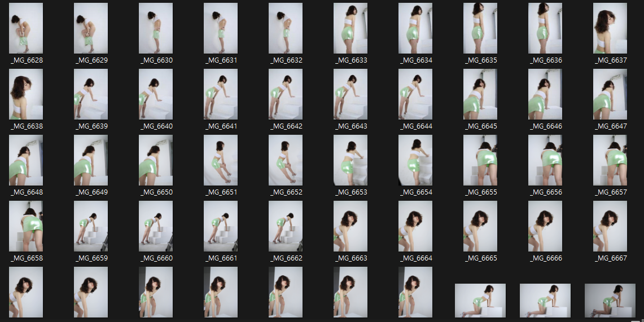Choose the file name _MG_6635
This screenshot has height=322, width=644.
(481, 60)
